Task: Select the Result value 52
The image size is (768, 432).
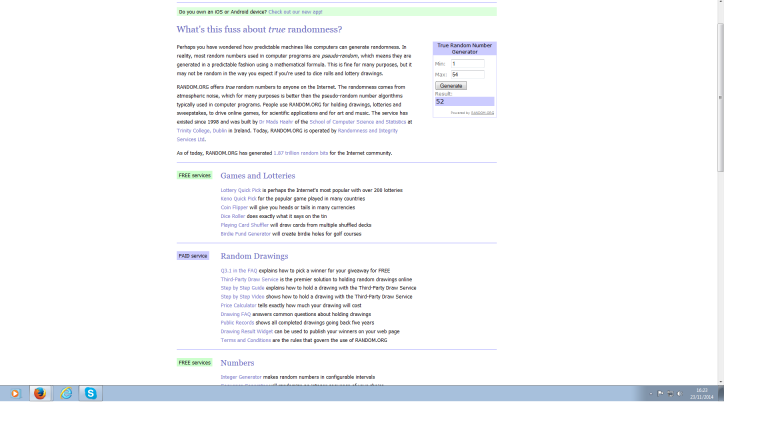Action: click(464, 101)
